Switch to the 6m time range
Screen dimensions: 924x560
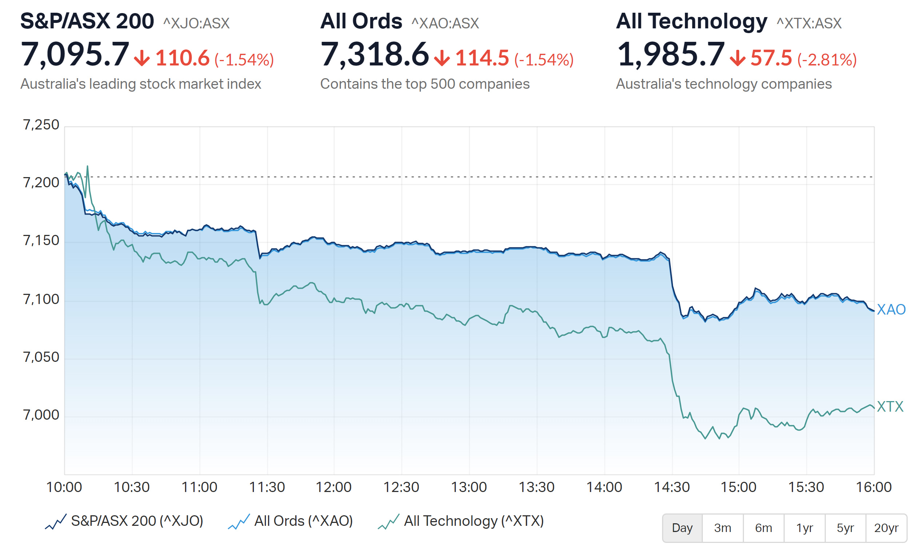pos(764,528)
